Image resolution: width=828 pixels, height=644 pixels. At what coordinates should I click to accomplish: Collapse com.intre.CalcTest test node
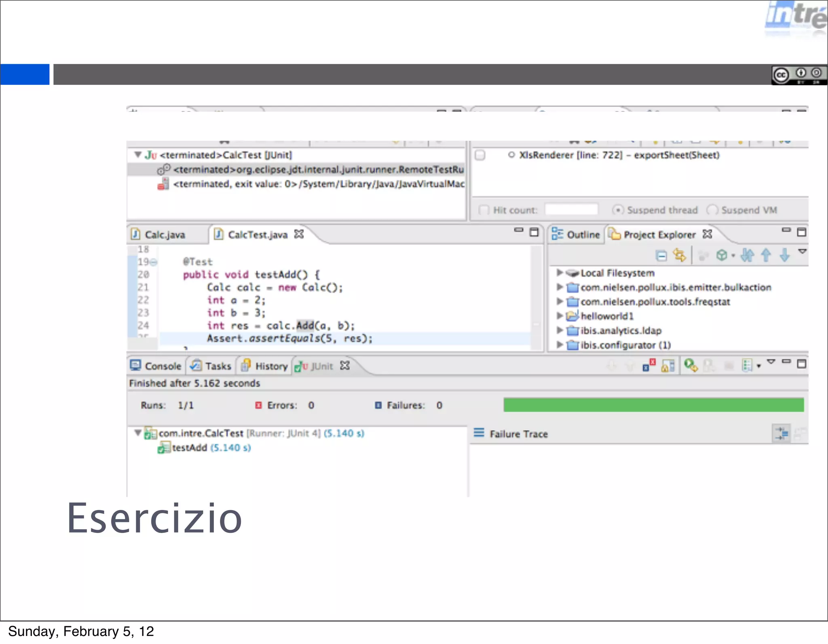pyautogui.click(x=137, y=433)
